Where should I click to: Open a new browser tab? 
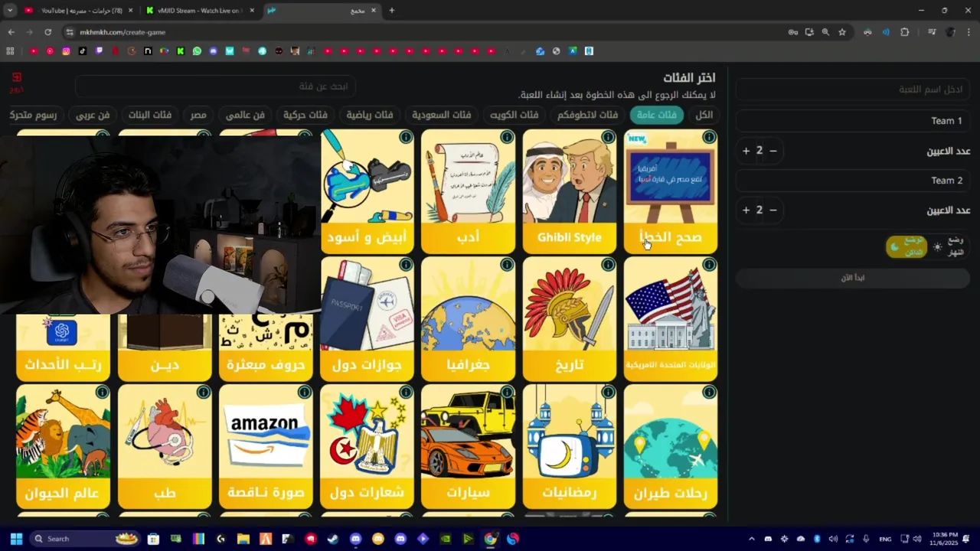tap(392, 10)
